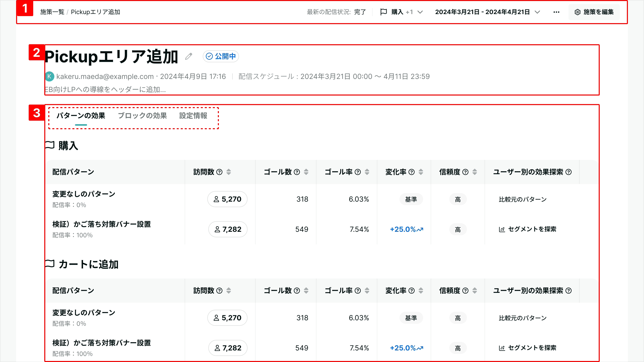Click 6.03% goal rate in 購入 table
Viewport: 644px width, 362px height.
[359, 199]
